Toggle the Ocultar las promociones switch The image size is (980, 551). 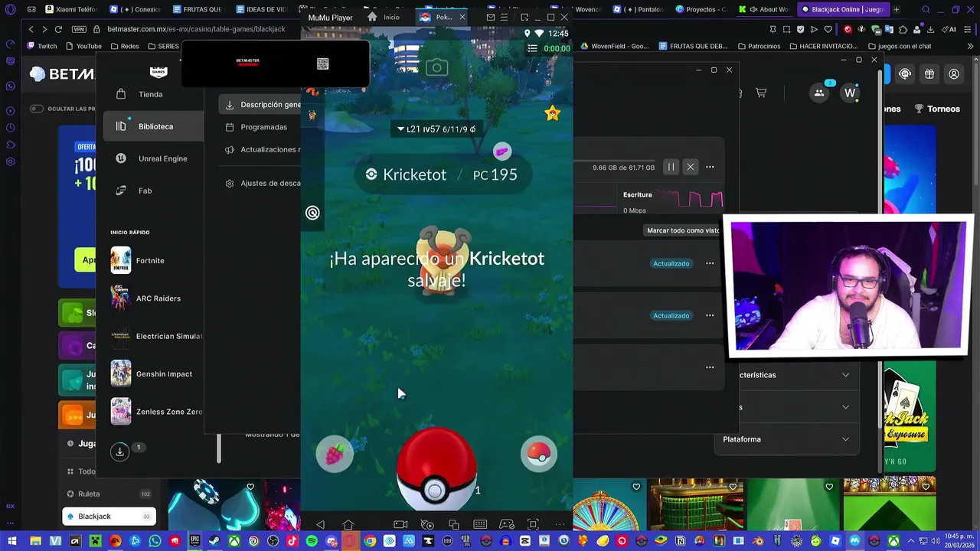pos(37,109)
